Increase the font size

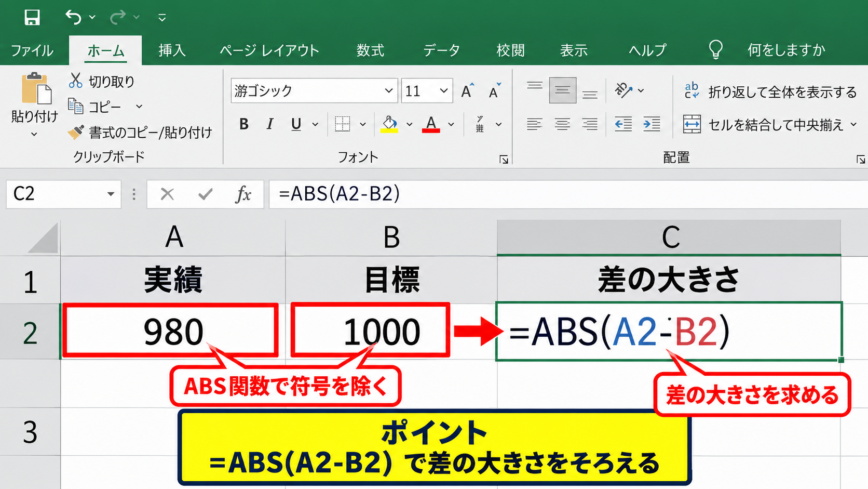(468, 91)
